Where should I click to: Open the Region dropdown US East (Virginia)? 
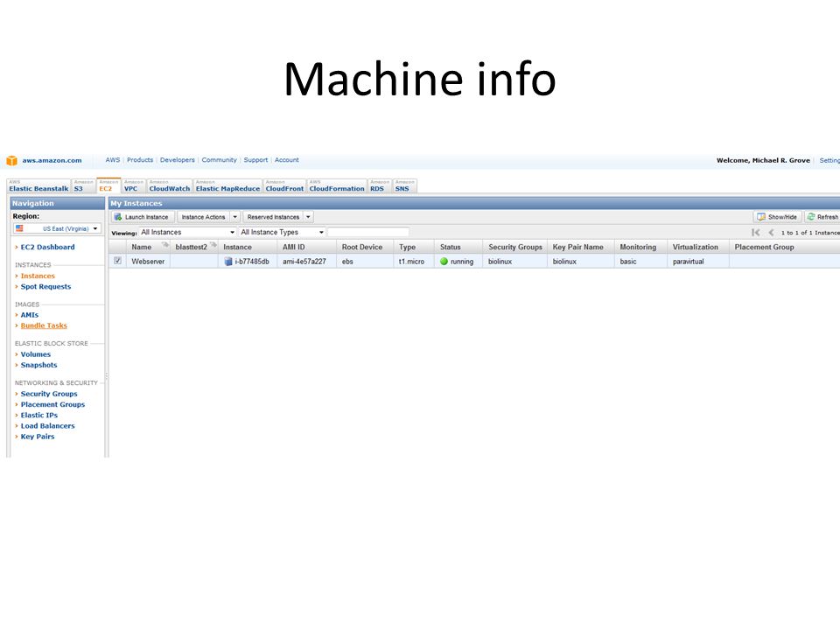click(57, 228)
